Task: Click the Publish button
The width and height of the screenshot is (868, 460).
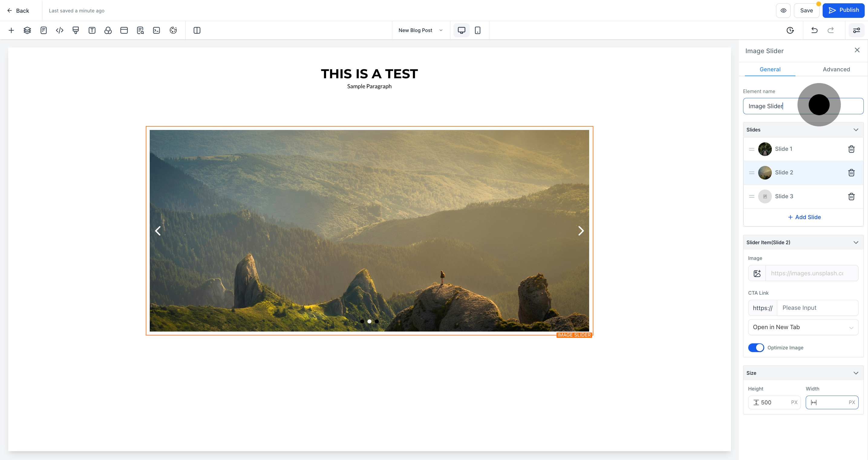Action: [x=844, y=11]
